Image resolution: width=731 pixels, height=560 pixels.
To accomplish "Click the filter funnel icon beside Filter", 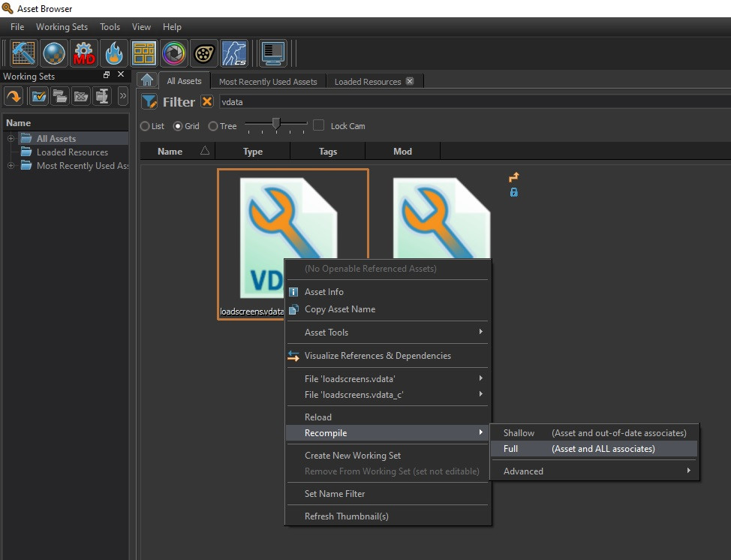I will (x=149, y=101).
